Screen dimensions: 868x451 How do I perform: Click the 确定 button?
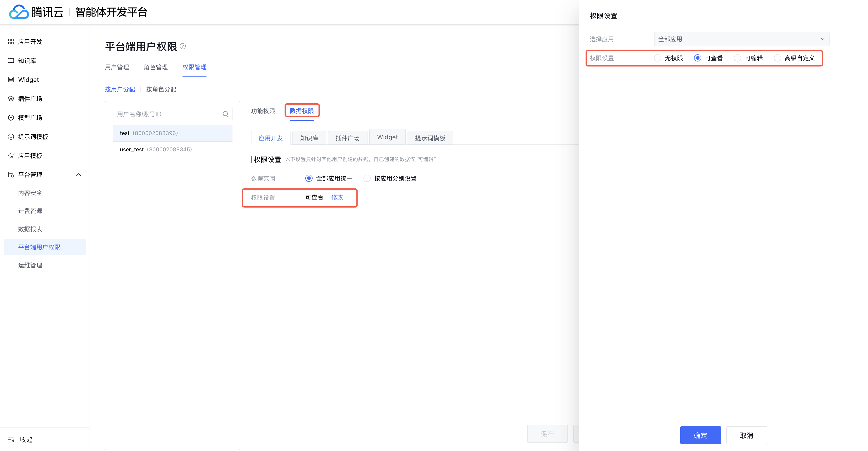700,435
